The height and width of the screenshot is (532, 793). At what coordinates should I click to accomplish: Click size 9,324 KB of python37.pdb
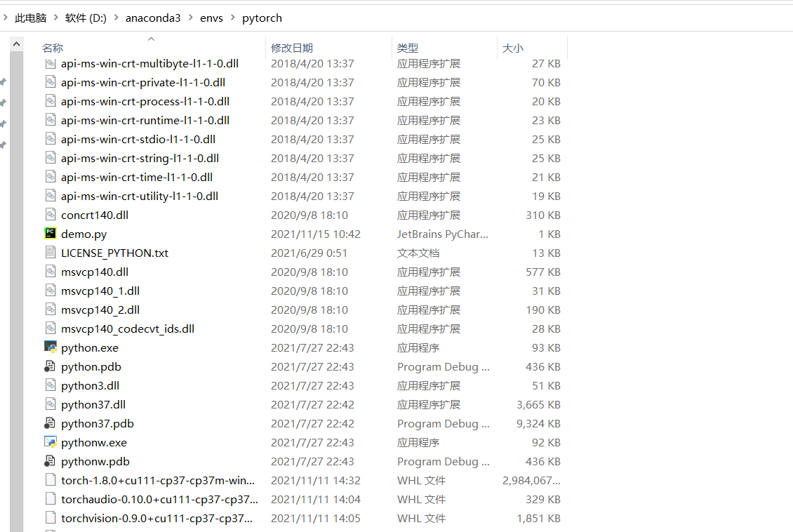[x=538, y=424]
